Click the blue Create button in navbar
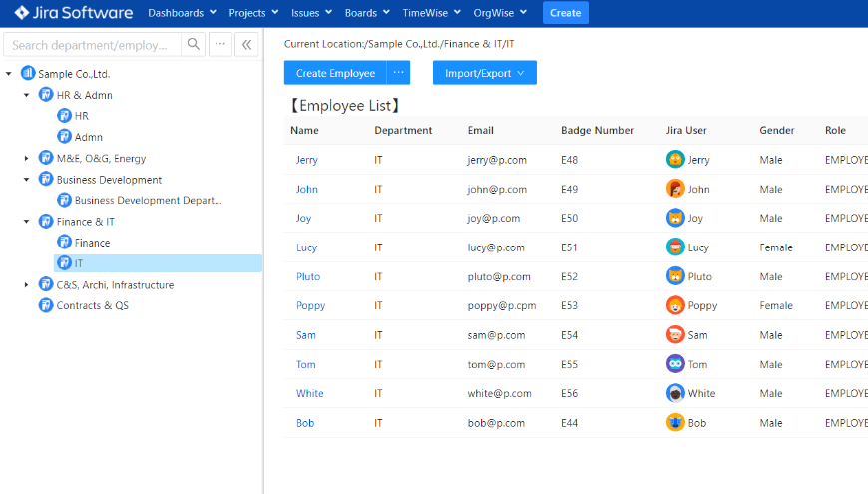The width and height of the screenshot is (868, 494). [565, 13]
